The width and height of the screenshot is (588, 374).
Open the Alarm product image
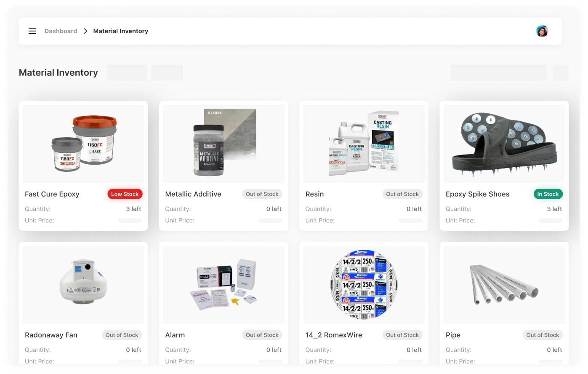tap(223, 285)
